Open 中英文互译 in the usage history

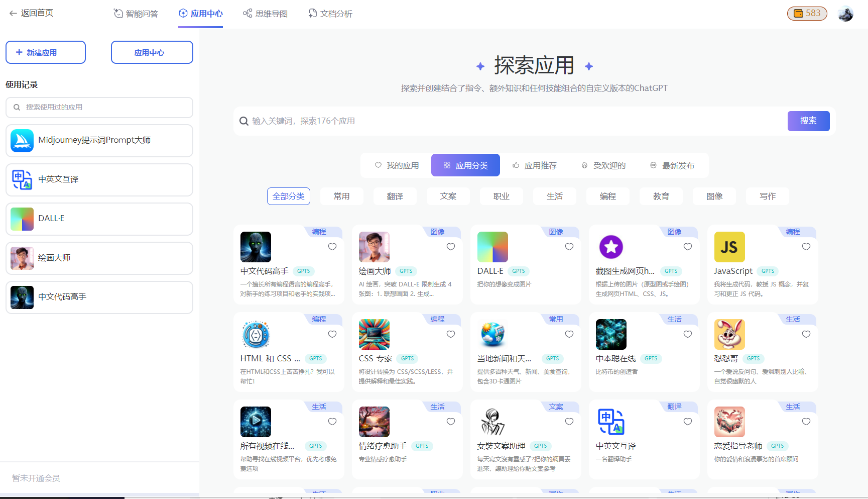tap(99, 179)
